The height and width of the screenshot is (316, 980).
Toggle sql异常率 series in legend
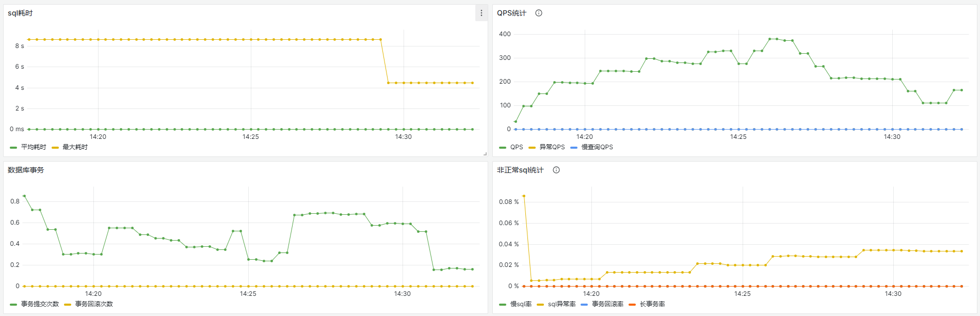point(561,304)
